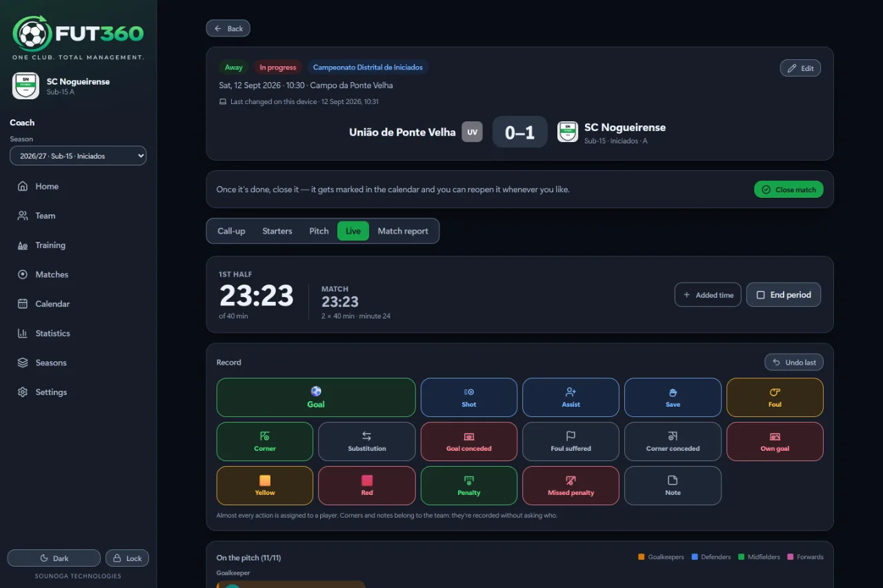Record a Goal conceded event
Screen dimensions: 883x588
click(469, 441)
